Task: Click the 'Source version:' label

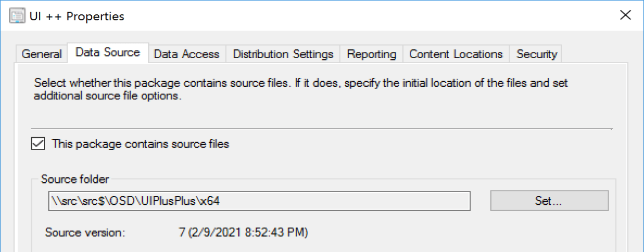Action: click(85, 232)
